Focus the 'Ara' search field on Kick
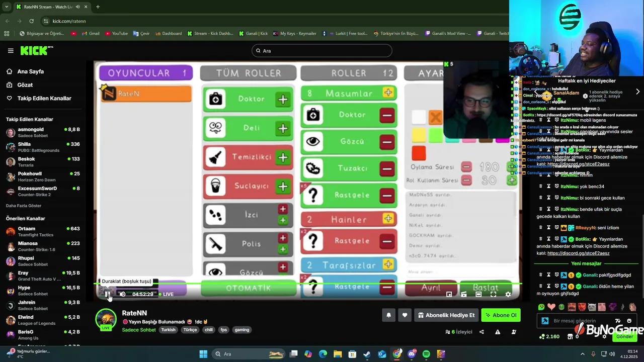The image size is (644, 362). [322, 51]
